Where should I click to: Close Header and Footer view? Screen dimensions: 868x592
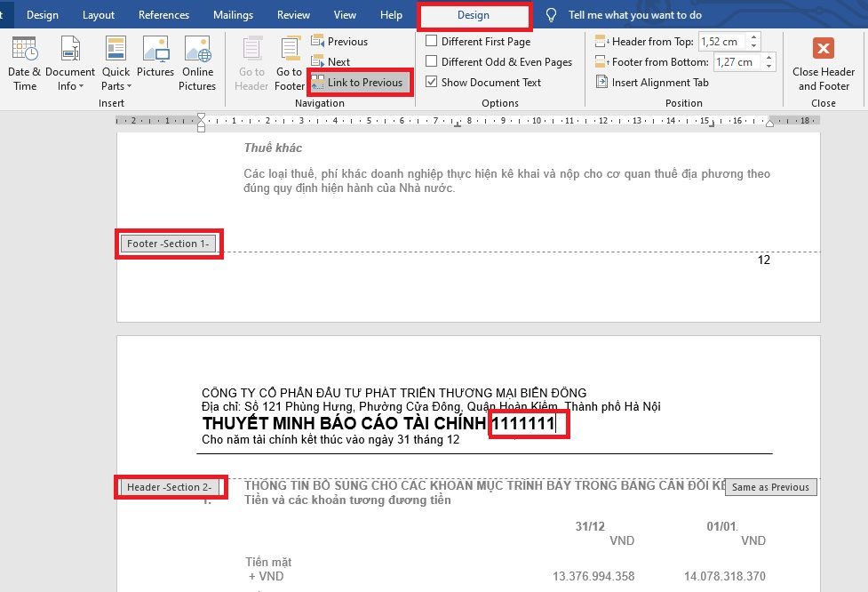coord(824,64)
